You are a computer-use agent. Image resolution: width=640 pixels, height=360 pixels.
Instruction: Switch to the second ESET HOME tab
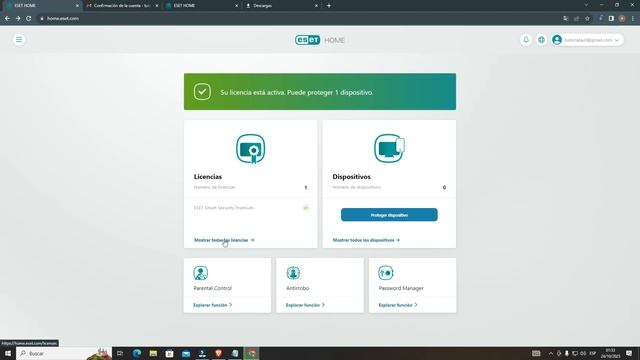(x=201, y=6)
